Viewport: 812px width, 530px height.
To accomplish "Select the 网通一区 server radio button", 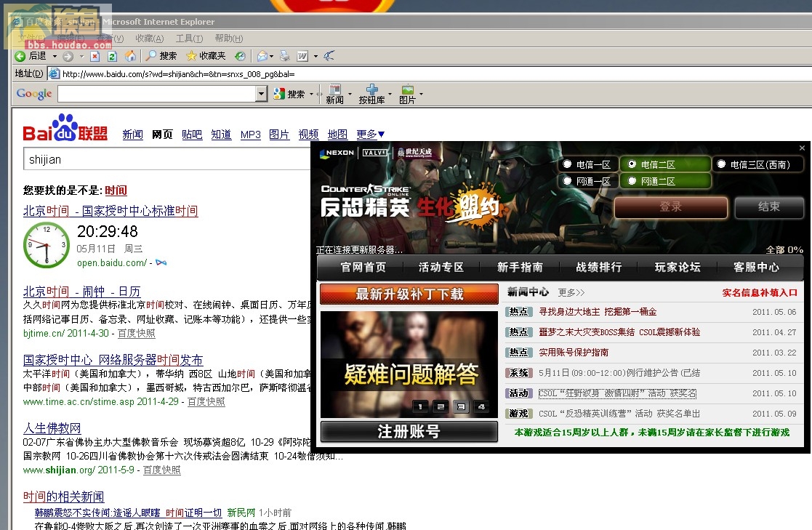I will coord(567,181).
